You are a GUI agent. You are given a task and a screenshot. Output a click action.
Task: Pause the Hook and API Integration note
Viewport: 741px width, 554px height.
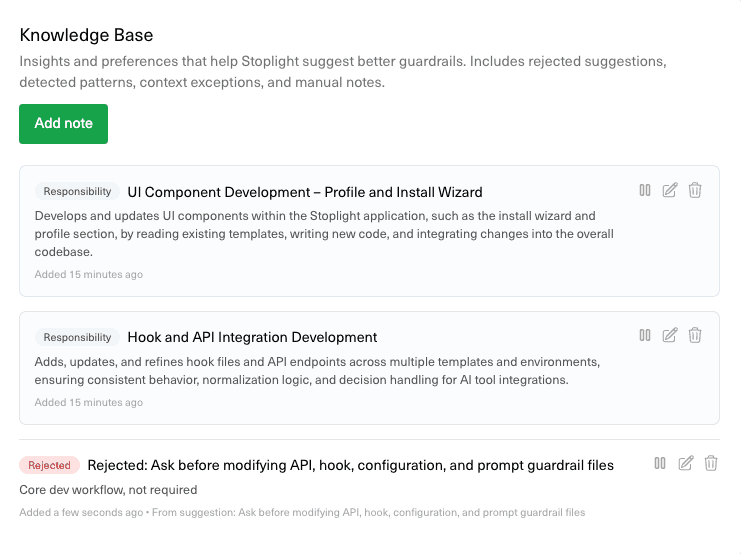(645, 335)
